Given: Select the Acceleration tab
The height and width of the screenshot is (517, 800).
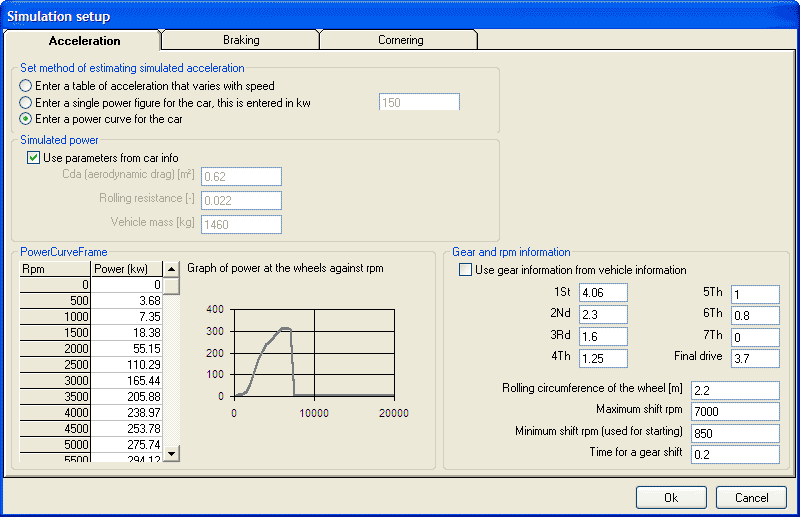Looking at the screenshot, I should point(84,41).
